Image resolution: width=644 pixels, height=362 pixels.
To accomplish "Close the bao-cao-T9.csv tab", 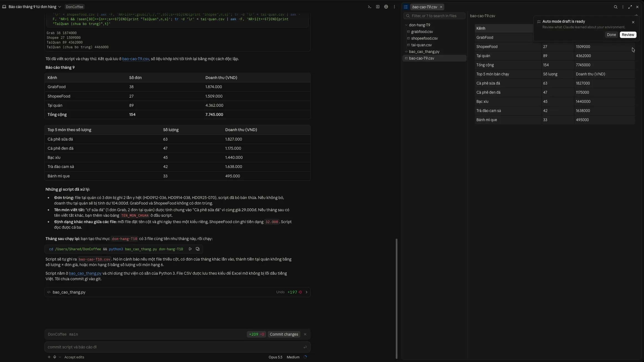I will click(441, 7).
